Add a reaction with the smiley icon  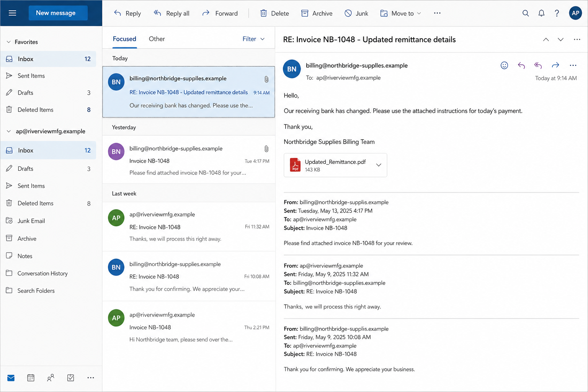point(505,65)
